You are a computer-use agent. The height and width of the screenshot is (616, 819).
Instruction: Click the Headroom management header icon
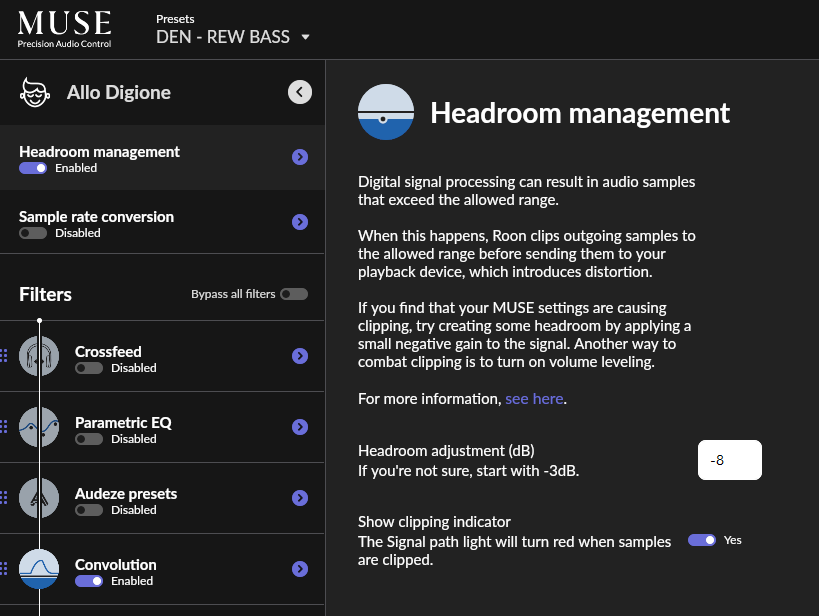tap(385, 112)
